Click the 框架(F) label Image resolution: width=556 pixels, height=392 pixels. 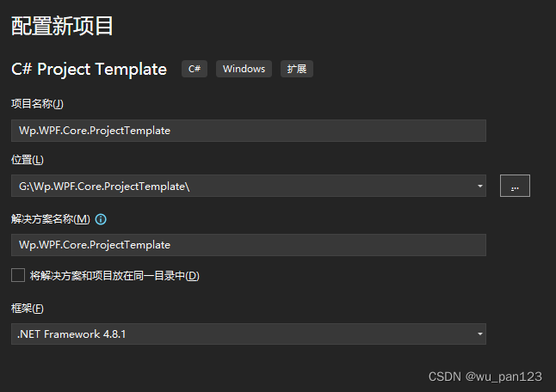[x=27, y=309]
